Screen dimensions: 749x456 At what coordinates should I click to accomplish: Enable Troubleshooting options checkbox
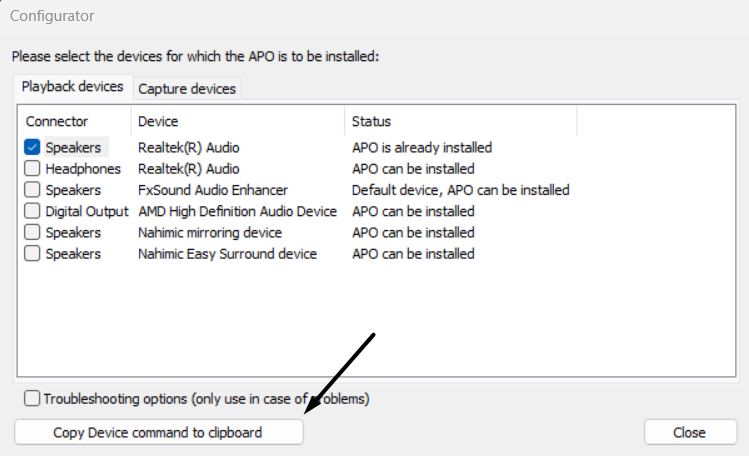click(32, 399)
